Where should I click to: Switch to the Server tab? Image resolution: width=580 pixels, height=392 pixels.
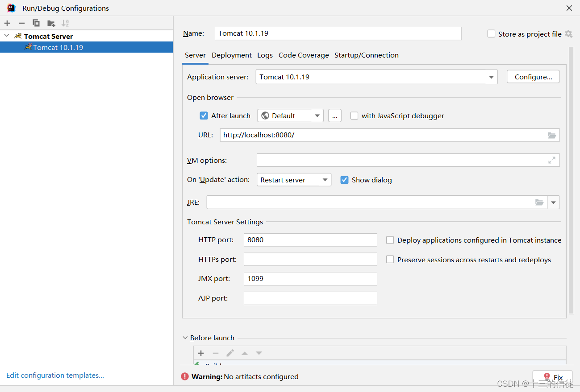tap(195, 55)
